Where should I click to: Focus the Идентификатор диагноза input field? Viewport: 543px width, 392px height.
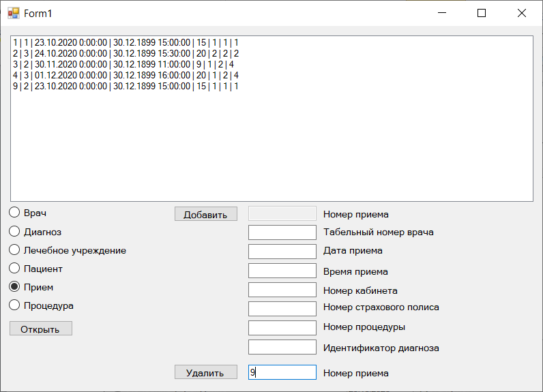(x=282, y=347)
